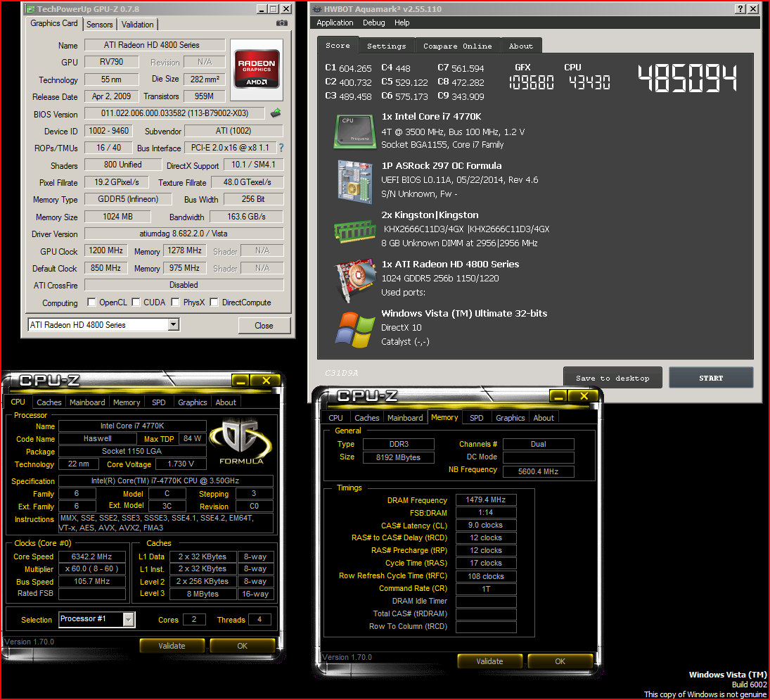Click the red graphics card icon
This screenshot has height=700, width=770.
354,281
